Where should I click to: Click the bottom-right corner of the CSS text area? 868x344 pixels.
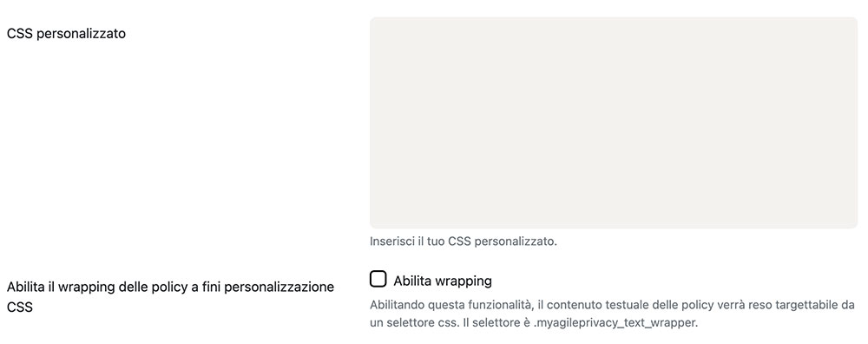(x=855, y=226)
